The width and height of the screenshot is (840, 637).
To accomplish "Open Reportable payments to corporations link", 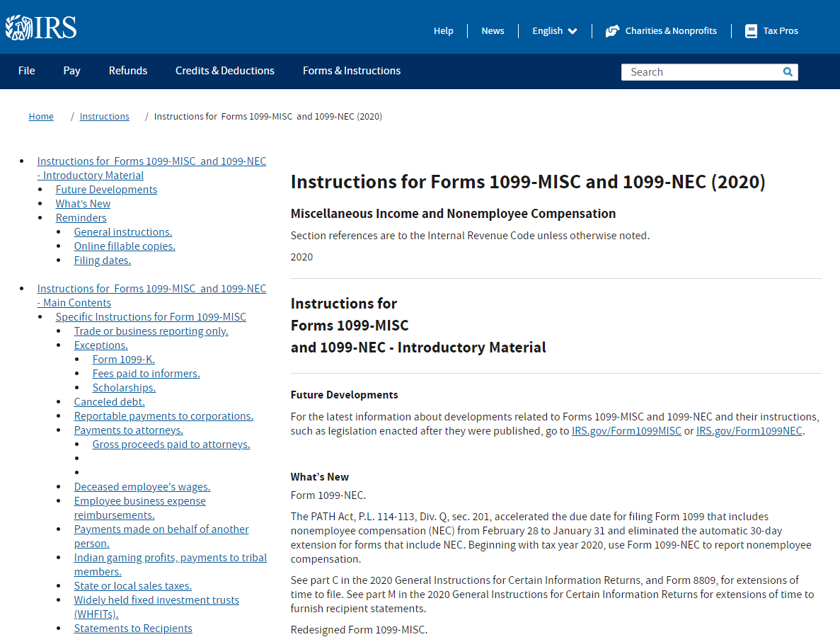I will (x=164, y=416).
